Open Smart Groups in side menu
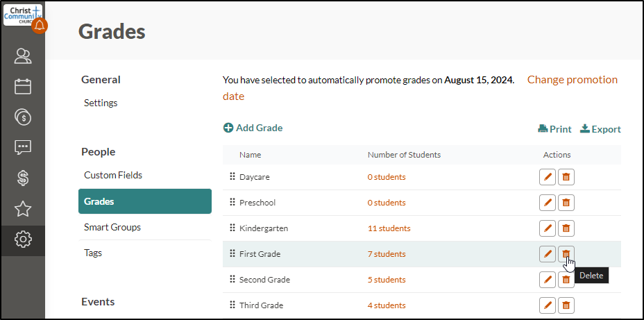 coord(112,227)
